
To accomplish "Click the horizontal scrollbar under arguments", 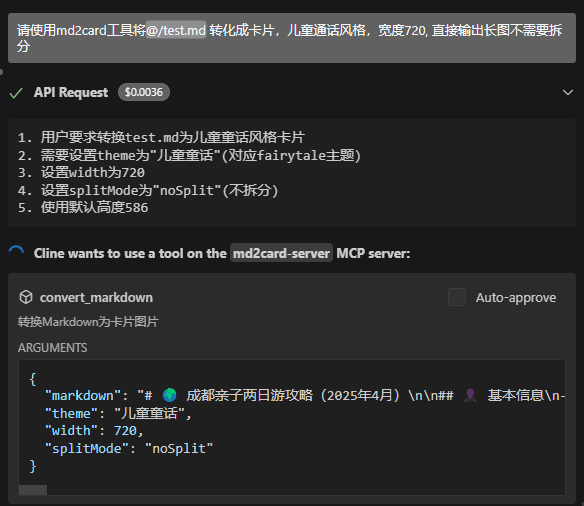I will coord(33,490).
